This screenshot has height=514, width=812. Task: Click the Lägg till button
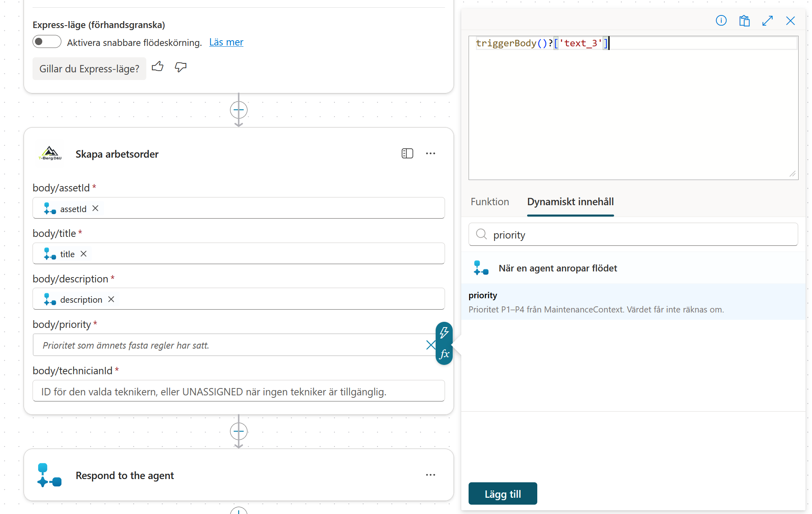(x=503, y=494)
